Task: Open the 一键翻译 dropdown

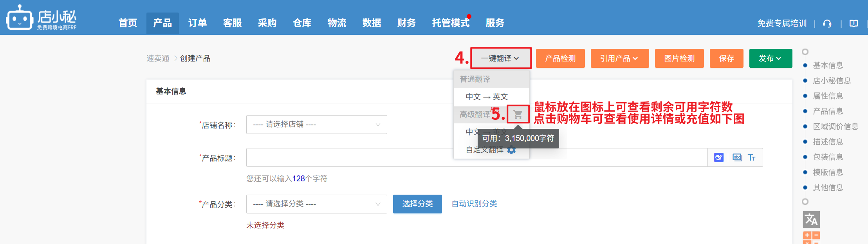Action: (x=500, y=58)
